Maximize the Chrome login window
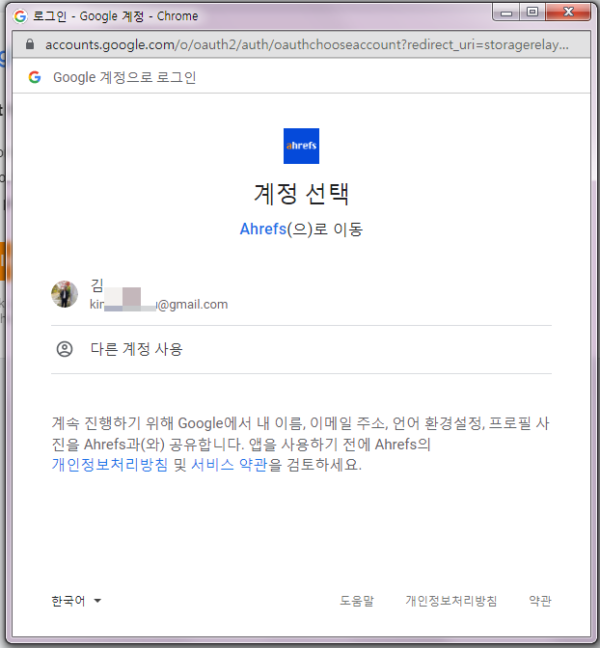This screenshot has height=648, width=600. pyautogui.click(x=532, y=12)
